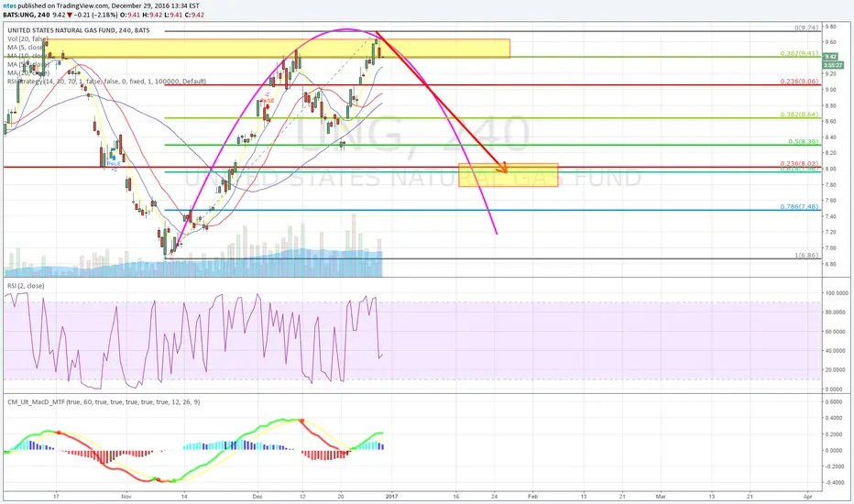Click the '0(9.74)' Fibonacci level label

[806, 27]
